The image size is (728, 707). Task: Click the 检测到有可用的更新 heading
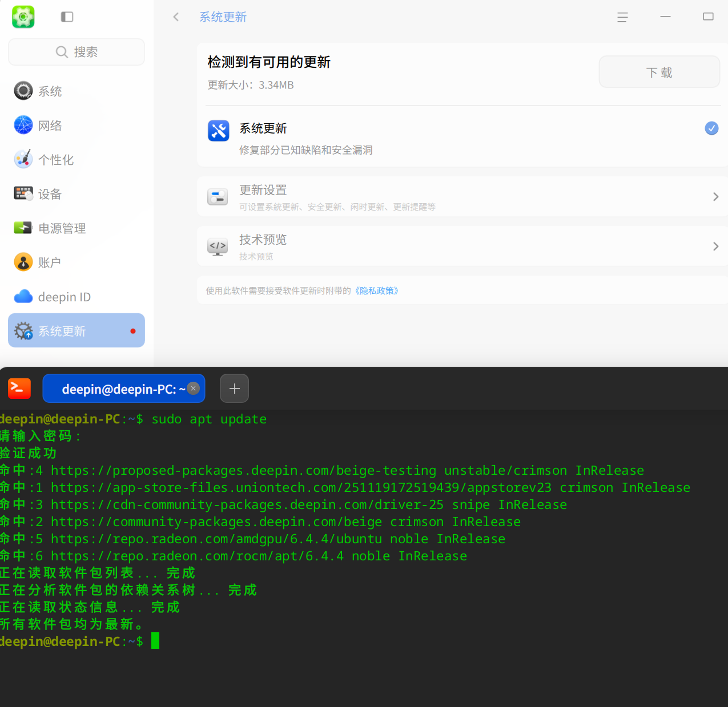coord(269,62)
